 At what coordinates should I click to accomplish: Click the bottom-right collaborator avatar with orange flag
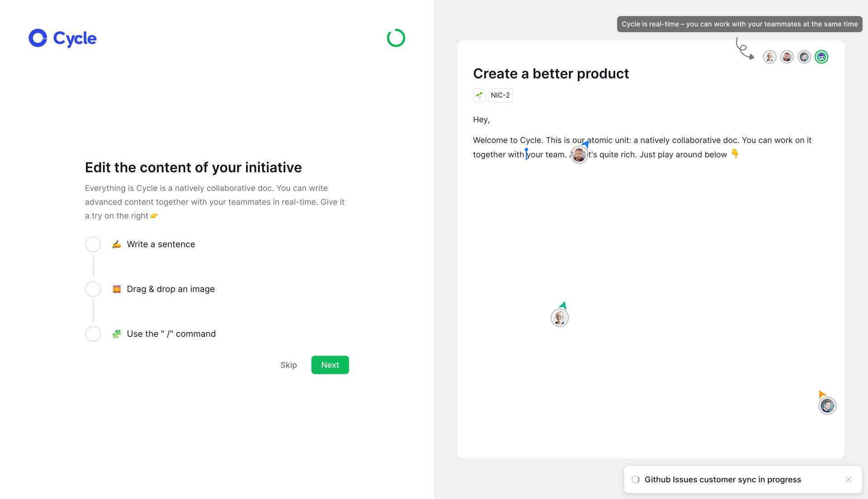point(827,405)
